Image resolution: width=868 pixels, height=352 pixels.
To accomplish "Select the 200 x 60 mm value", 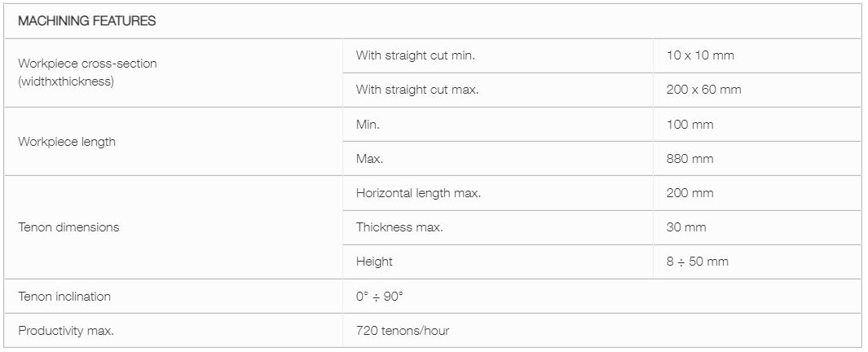I will tap(703, 90).
